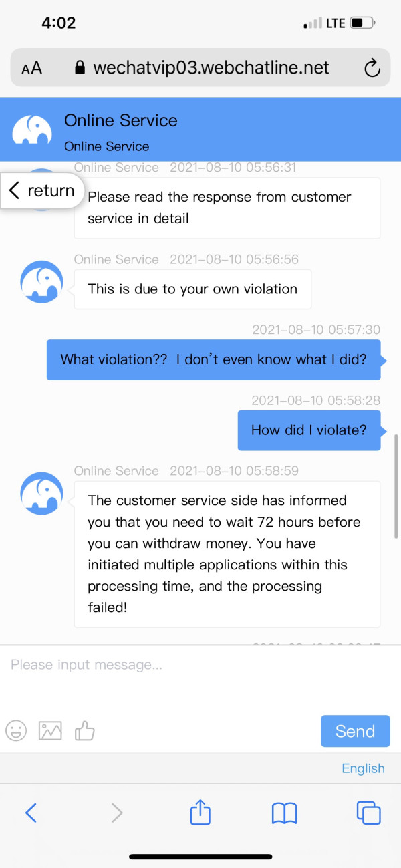401x868 pixels.
Task: Open Safari bookmarks book icon
Action: click(284, 813)
